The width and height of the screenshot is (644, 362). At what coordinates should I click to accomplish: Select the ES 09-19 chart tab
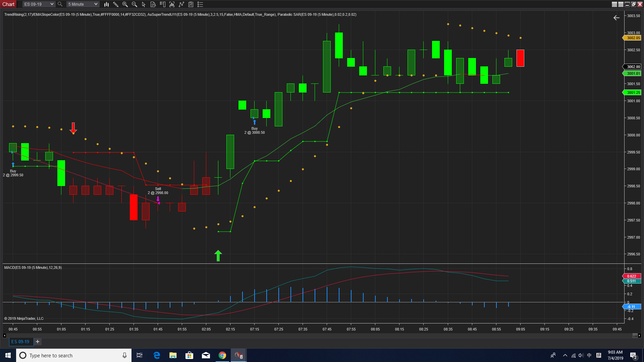pos(20,342)
